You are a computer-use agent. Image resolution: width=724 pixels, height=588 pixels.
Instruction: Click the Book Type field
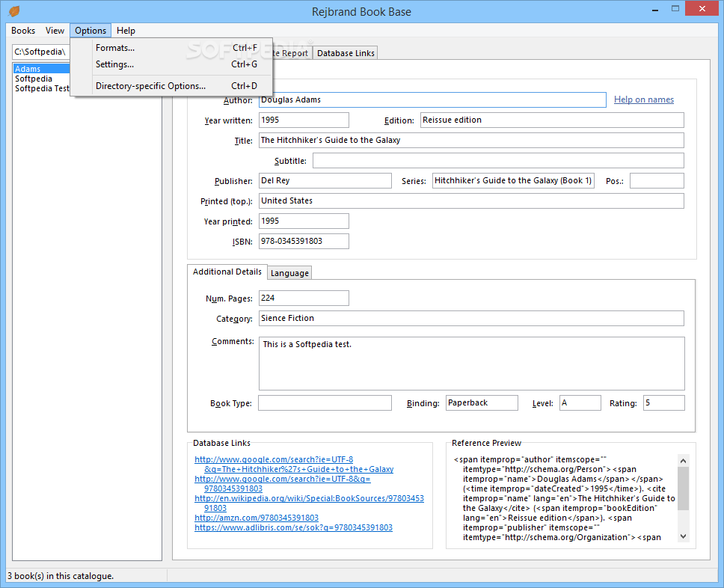pyautogui.click(x=325, y=402)
